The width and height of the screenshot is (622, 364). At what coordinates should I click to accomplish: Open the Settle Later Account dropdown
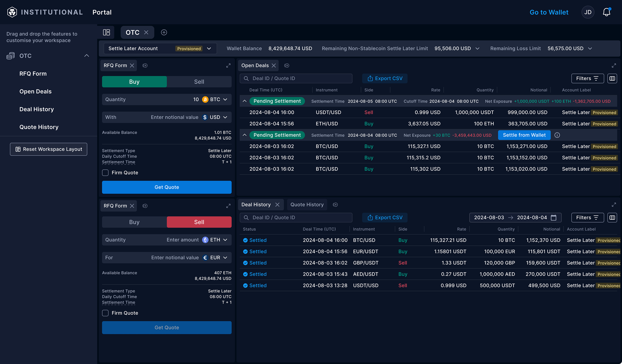point(209,48)
